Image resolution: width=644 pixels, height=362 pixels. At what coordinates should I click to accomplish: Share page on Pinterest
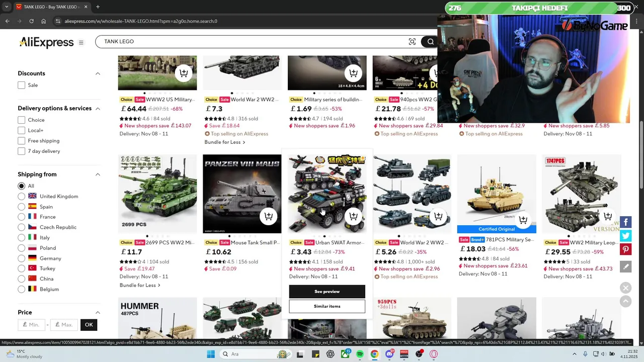[x=625, y=249]
